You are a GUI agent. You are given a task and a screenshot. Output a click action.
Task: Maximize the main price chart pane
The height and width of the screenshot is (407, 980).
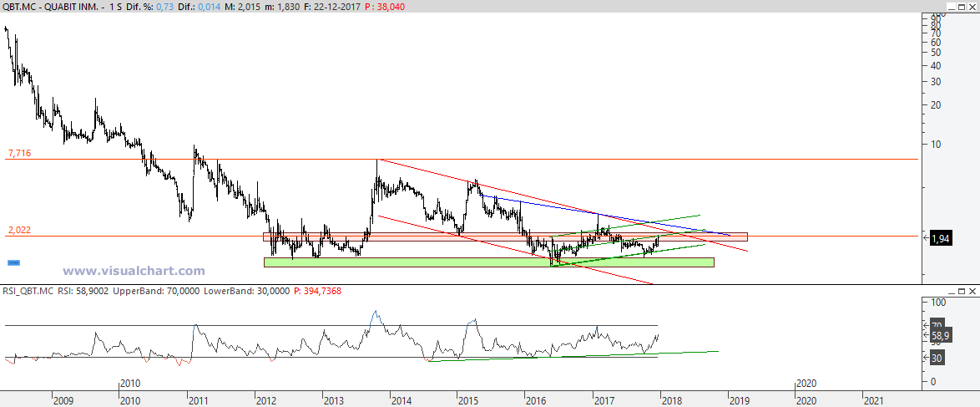coord(962,6)
